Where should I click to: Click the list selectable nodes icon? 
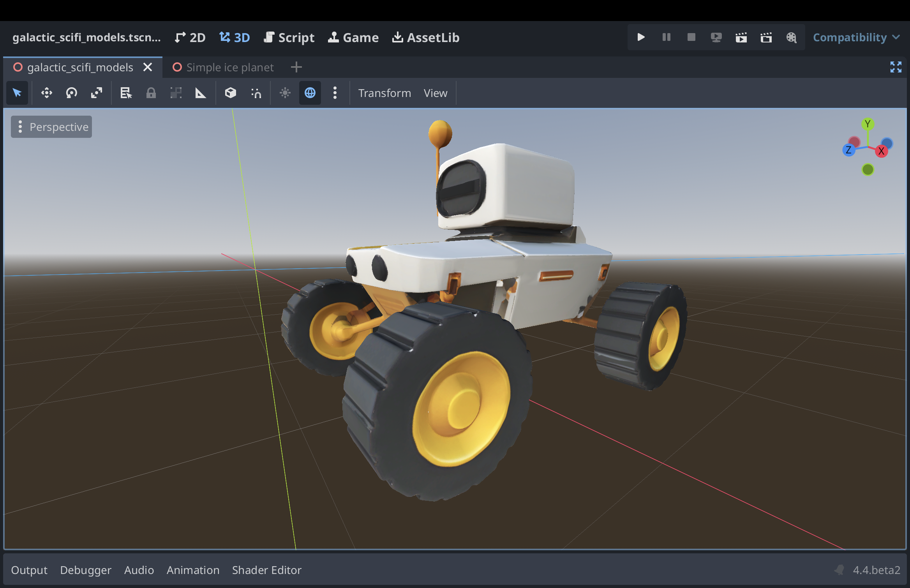tap(126, 93)
